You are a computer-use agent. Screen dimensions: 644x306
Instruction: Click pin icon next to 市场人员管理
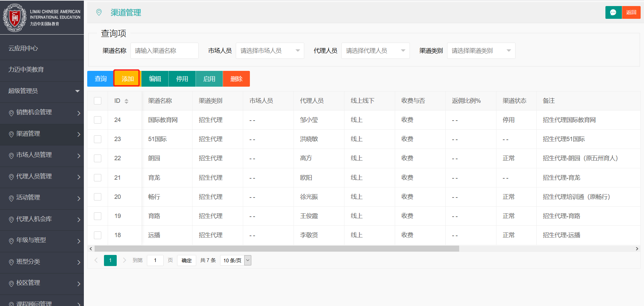click(11, 156)
